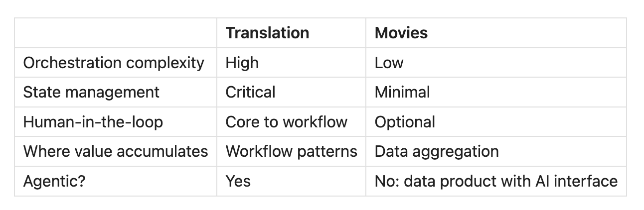Image resolution: width=644 pixels, height=210 pixels.
Task: Click the Translation column header
Action: [x=267, y=33]
